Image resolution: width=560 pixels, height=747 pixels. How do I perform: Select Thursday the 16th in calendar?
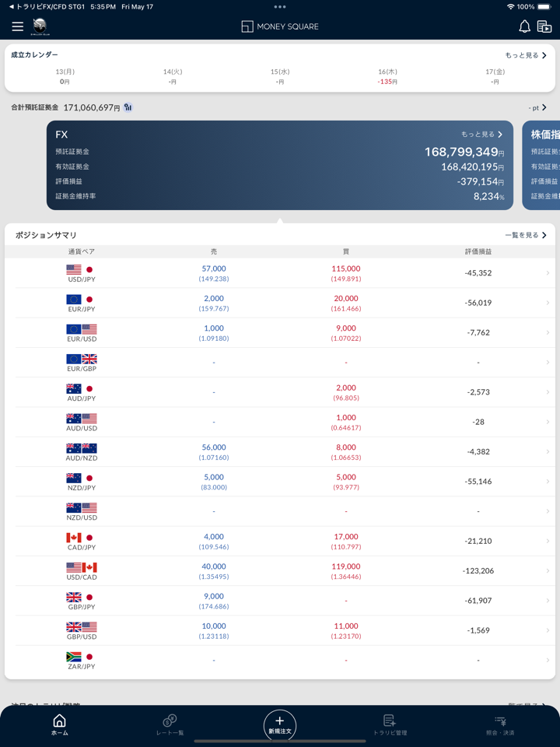[387, 76]
